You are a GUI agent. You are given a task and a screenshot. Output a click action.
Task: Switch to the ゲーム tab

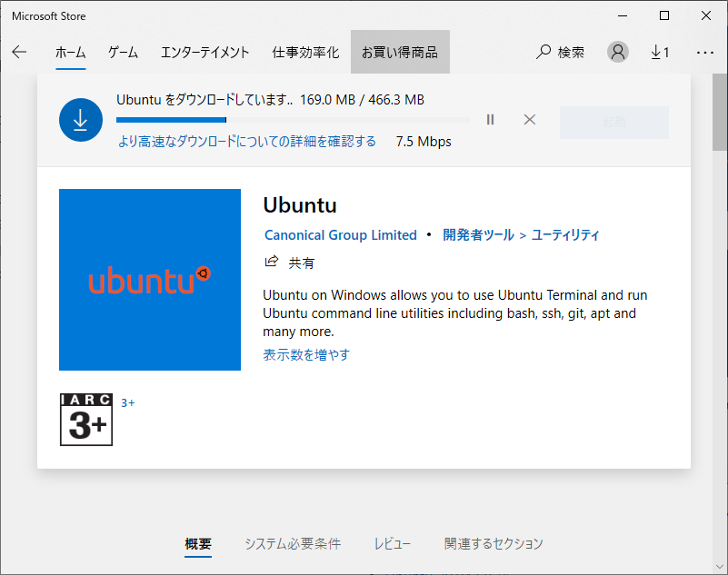(123, 52)
